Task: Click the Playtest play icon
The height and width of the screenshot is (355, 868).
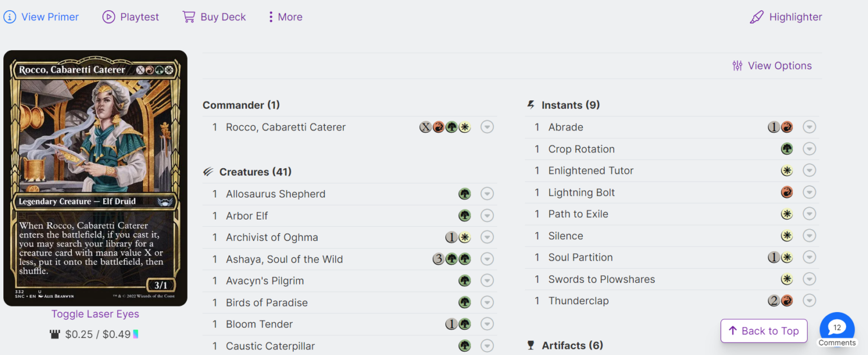Action: tap(108, 17)
